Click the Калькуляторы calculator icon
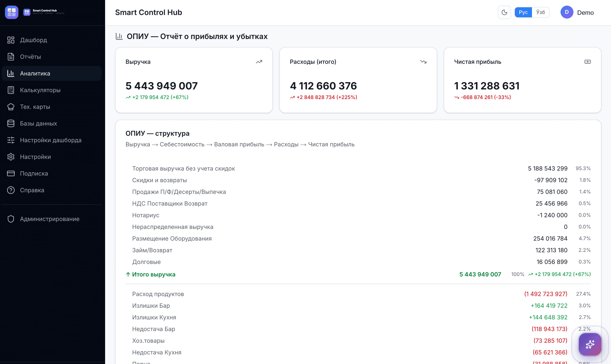This screenshot has height=364, width=611. point(11,90)
